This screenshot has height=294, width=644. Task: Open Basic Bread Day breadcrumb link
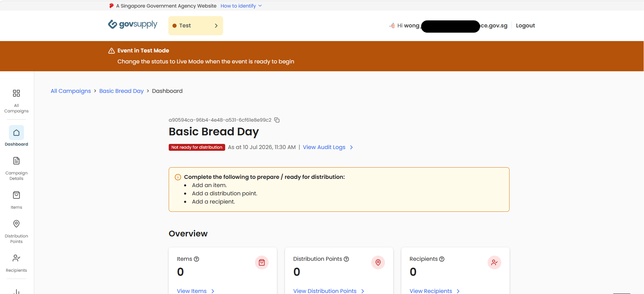coord(121,91)
